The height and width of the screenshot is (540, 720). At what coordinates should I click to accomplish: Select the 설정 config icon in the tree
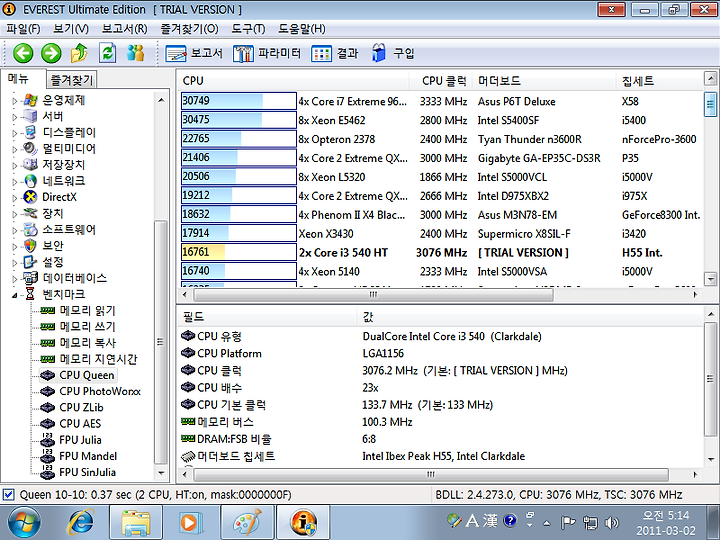click(x=30, y=262)
